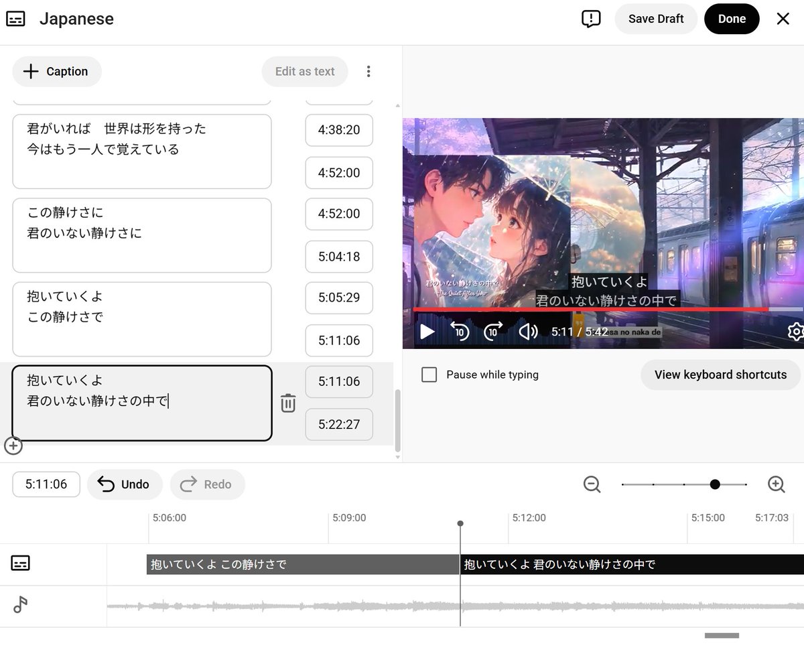
Task: Edit the first 4:52:00 end time field
Action: coord(339,173)
